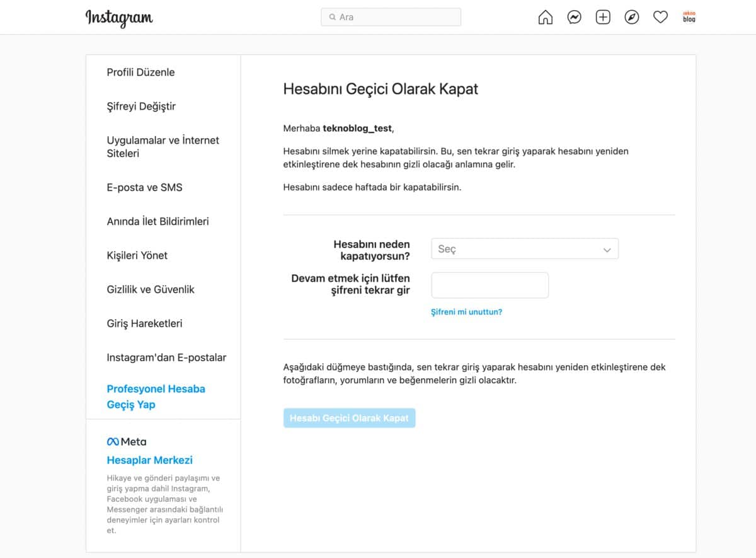Open Messenger direct messages icon

[x=574, y=18]
